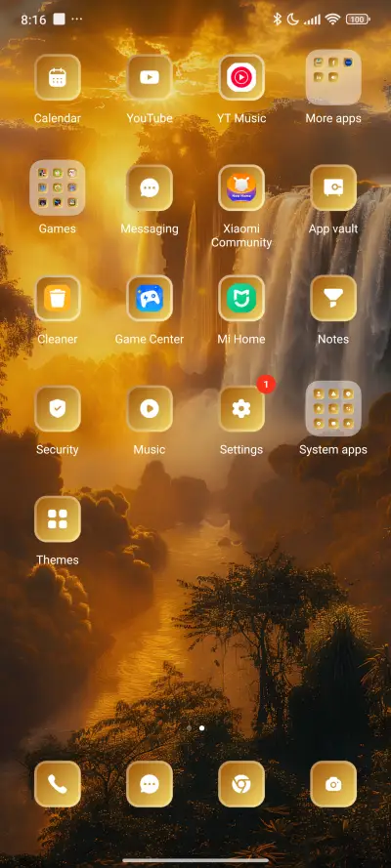Image resolution: width=391 pixels, height=868 pixels.
Task: Launch the Cleaner app
Action: [57, 299]
